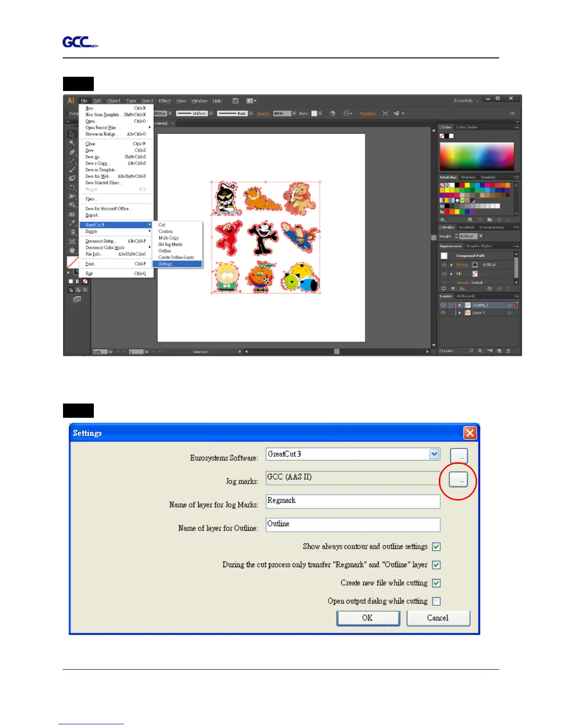Click browse button beside Eurosystems Software
This screenshot has width=563, height=728.
tap(459, 456)
